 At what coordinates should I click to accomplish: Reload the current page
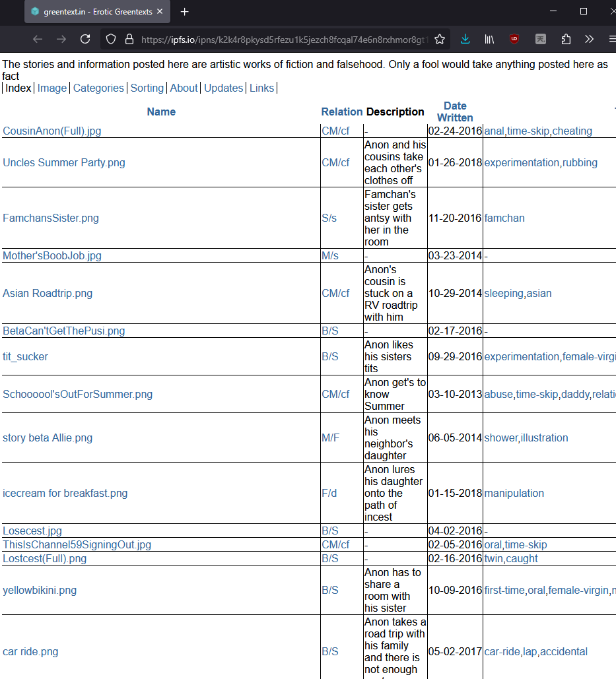[85, 40]
